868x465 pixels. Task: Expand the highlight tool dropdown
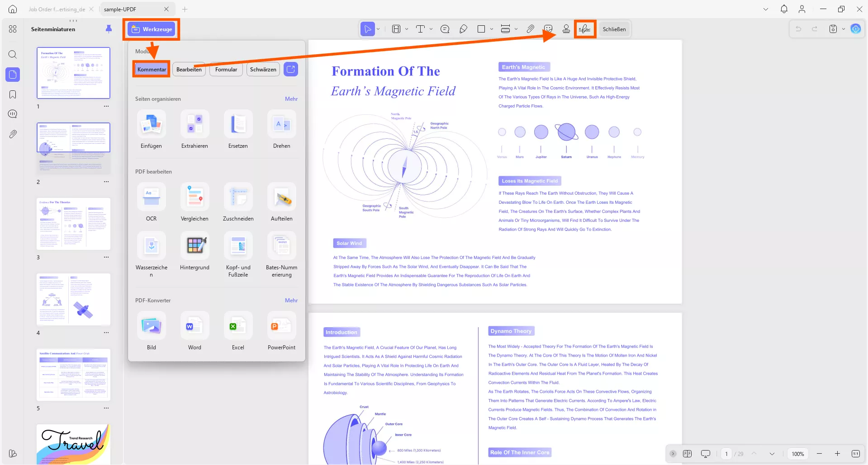tap(406, 29)
